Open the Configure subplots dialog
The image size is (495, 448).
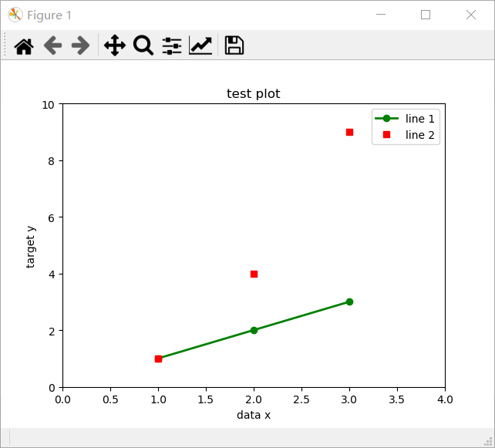172,45
